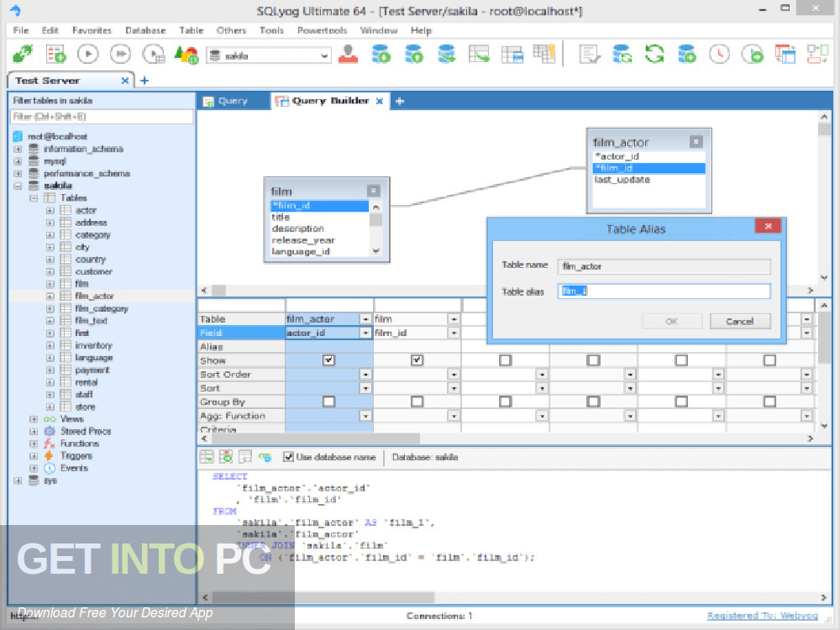Screen dimensions: 840x630
Task: Click the SQL pane horizontal scrollbar
Action: [x=323, y=596]
